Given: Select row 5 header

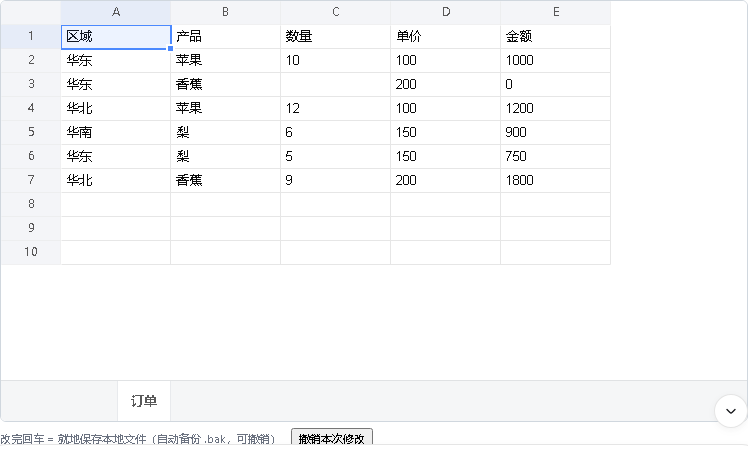Looking at the screenshot, I should (x=31, y=132).
